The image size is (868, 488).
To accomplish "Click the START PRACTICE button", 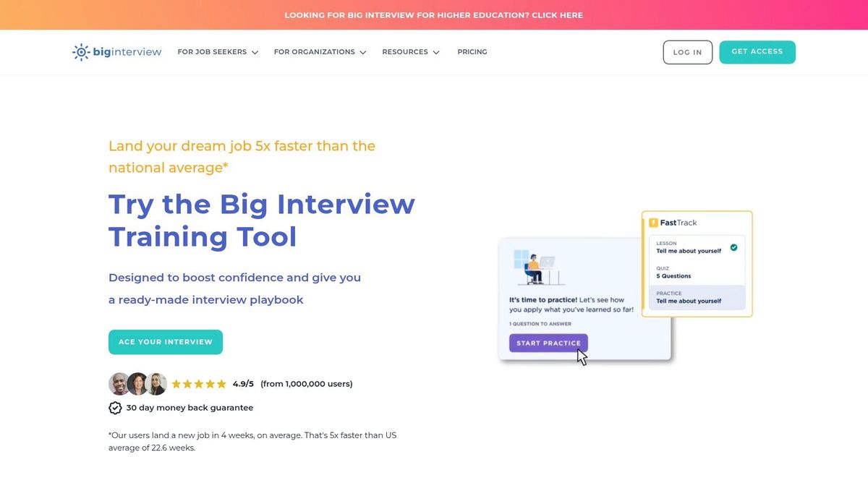I will (x=548, y=343).
